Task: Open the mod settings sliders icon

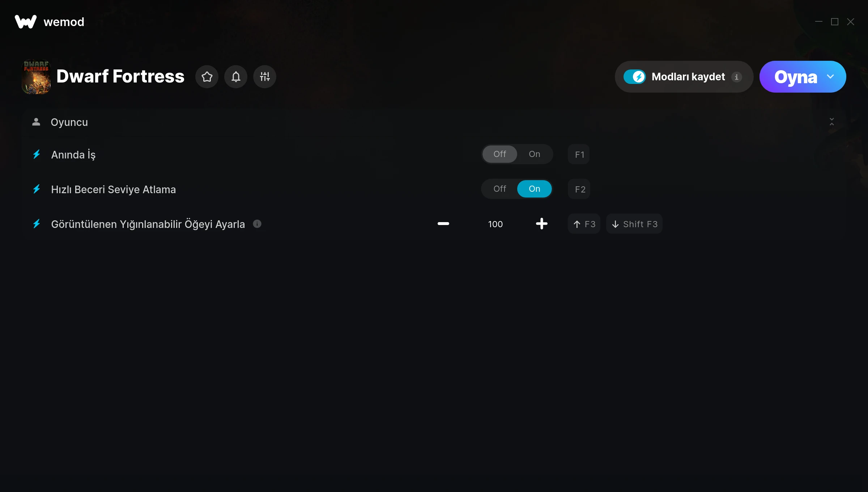Action: pos(265,77)
